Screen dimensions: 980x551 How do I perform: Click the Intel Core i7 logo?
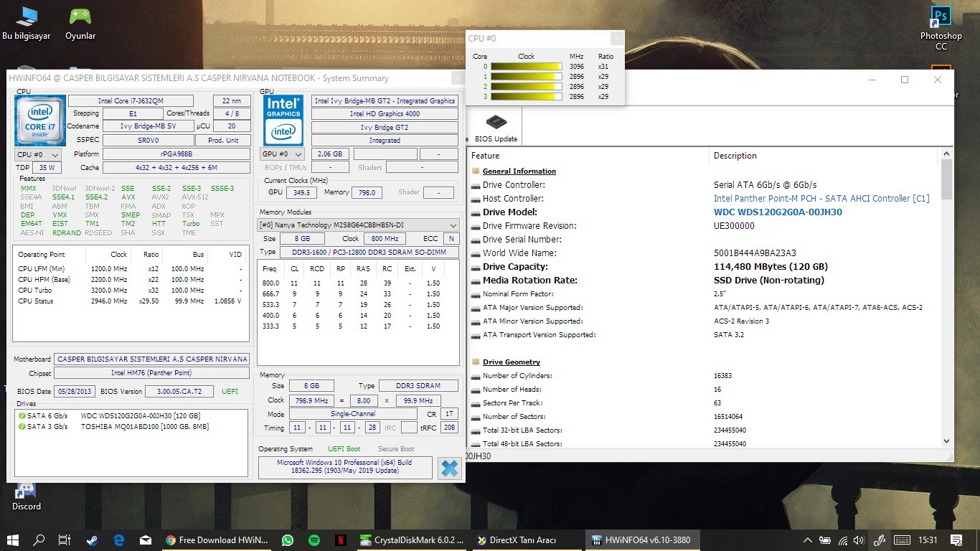point(39,121)
